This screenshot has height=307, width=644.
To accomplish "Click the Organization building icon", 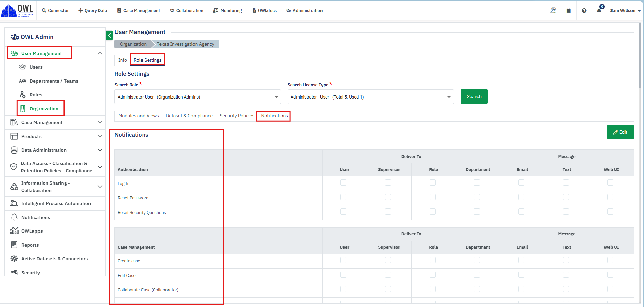I will [23, 109].
